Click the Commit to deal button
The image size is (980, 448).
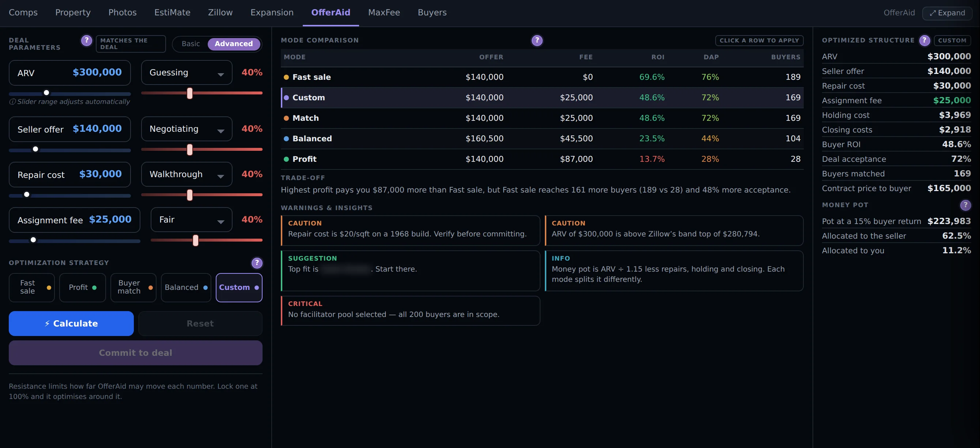pos(135,352)
